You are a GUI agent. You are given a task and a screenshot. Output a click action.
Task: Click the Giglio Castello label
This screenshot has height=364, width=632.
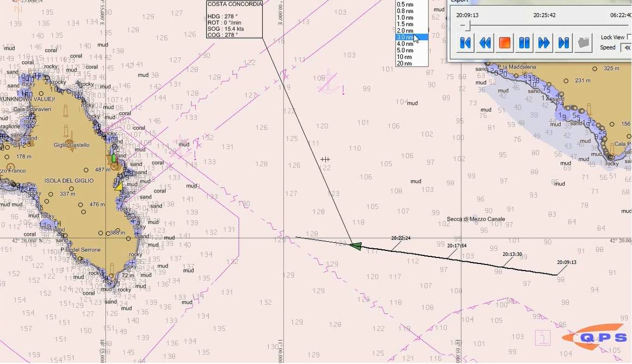tap(71, 145)
